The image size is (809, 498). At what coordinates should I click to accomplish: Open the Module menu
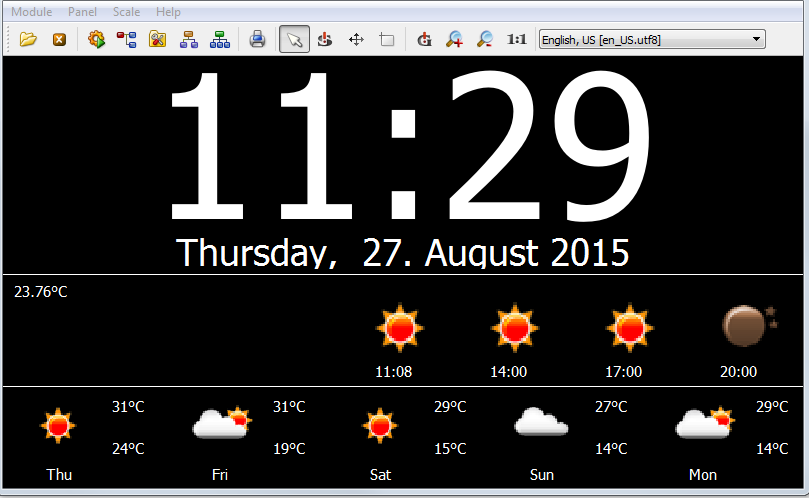[31, 12]
